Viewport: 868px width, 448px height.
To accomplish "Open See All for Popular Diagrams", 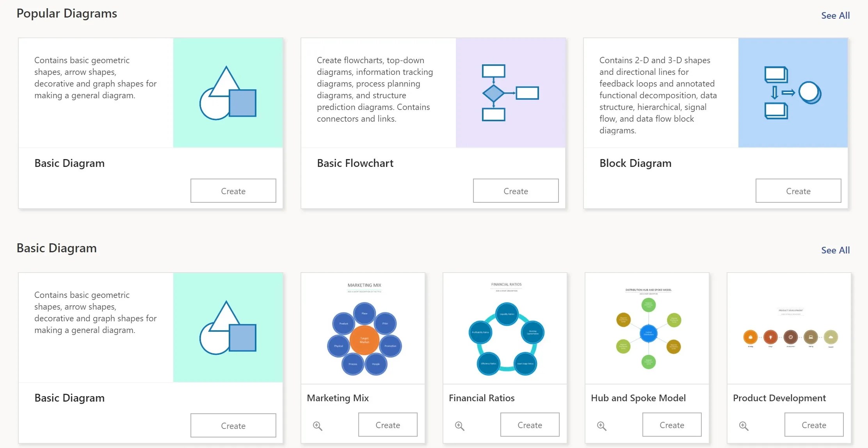I will click(x=836, y=16).
